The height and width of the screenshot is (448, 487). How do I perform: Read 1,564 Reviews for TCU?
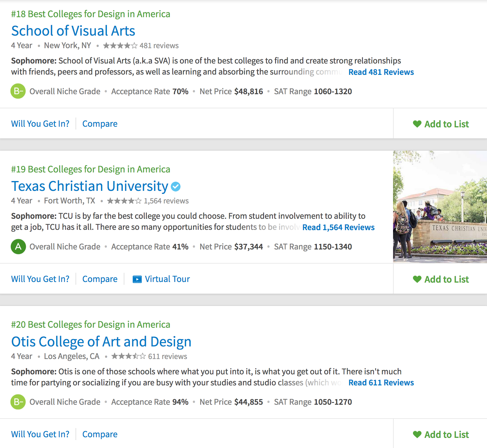338,227
